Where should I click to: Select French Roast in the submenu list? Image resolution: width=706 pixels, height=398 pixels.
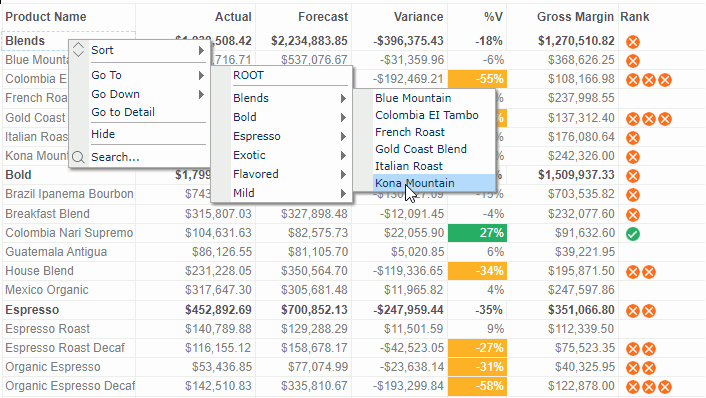[x=410, y=132]
